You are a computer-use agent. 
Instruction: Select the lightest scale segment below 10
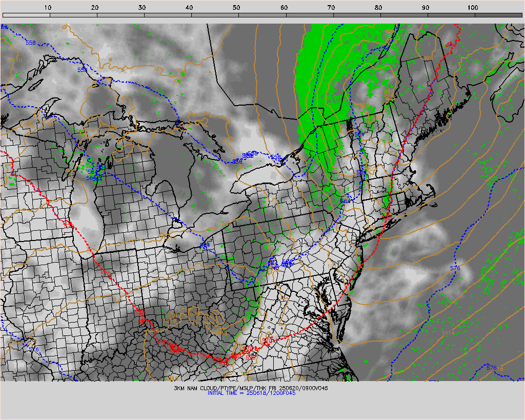point(27,15)
